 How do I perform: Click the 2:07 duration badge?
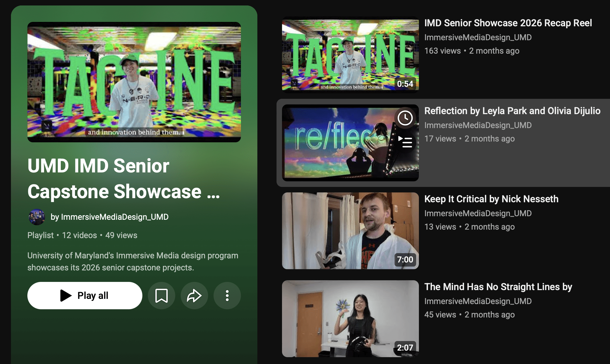[x=405, y=348]
